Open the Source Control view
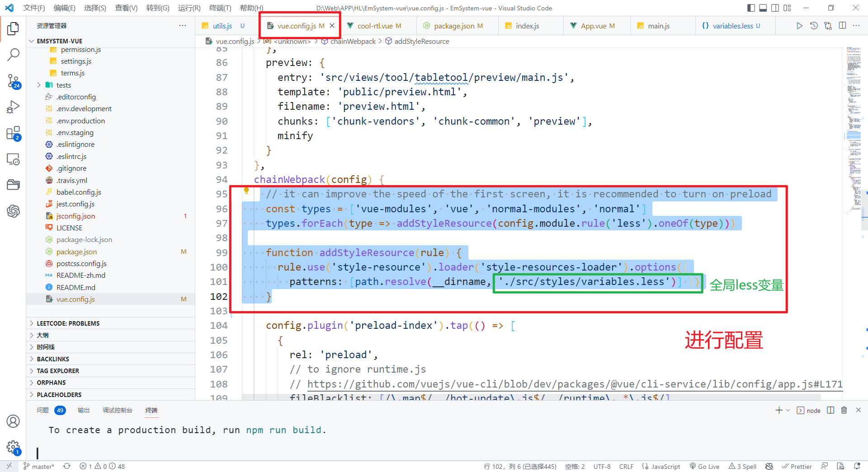This screenshot has width=868, height=472. click(13, 81)
